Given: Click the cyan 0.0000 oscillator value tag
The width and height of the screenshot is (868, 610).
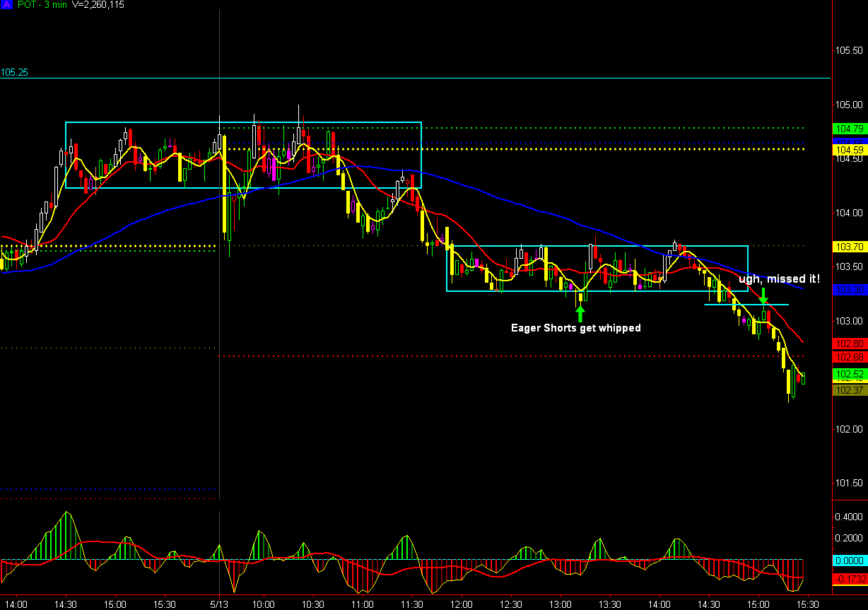Looking at the screenshot, I should 849,560.
